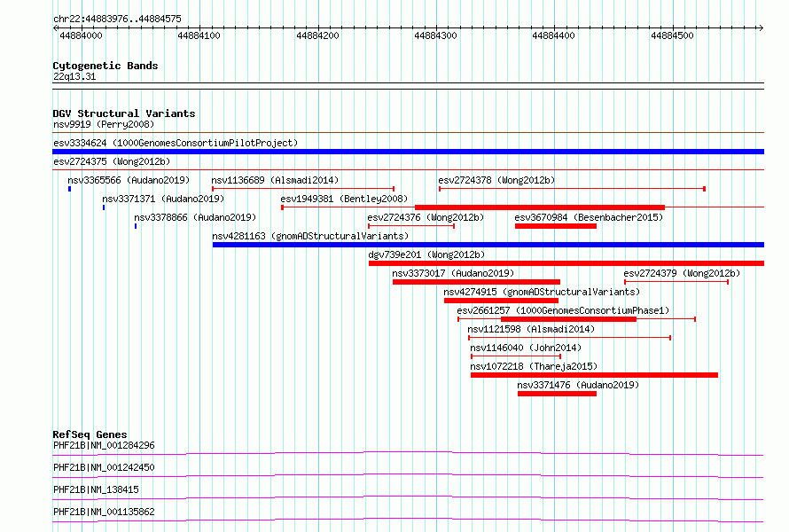Screen dimensions: 789x532
Task: Select the 22q13.31 band label
Action: [74, 76]
